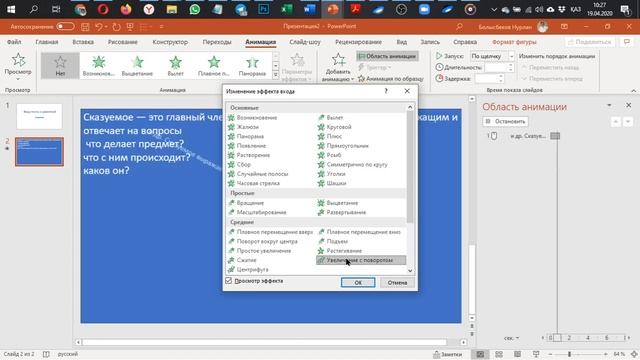Toggle Область анимации pane button

387,56
